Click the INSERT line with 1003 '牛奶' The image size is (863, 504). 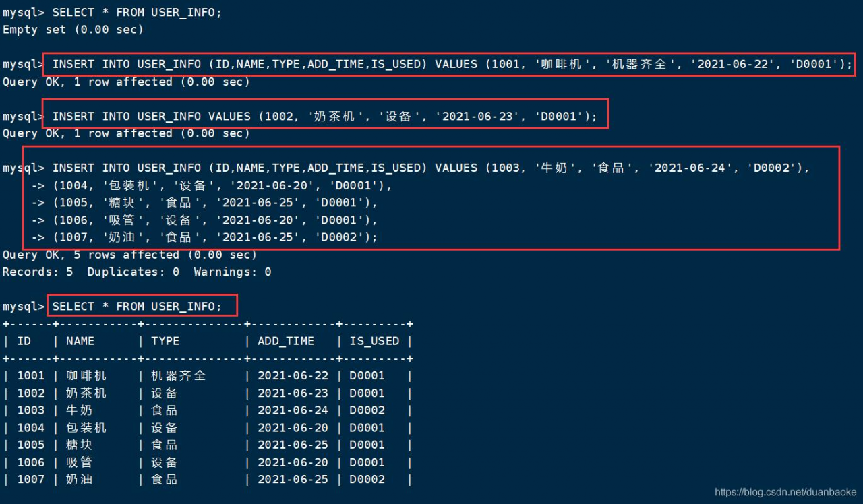click(x=431, y=168)
